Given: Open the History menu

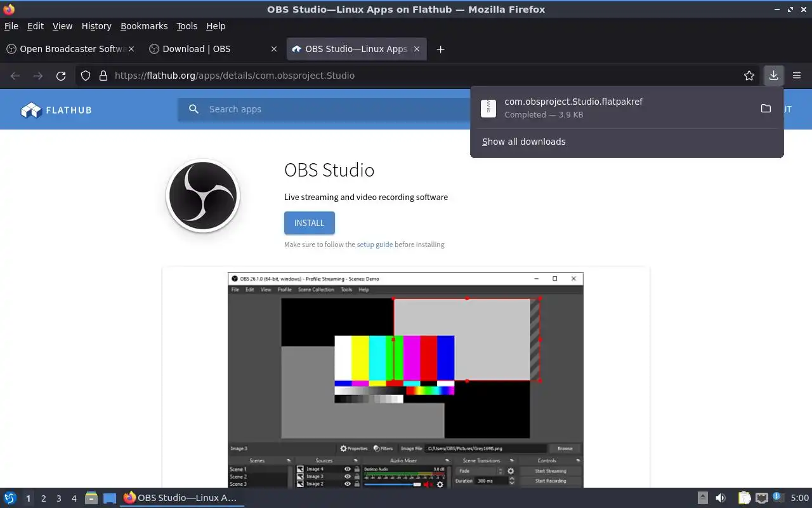Looking at the screenshot, I should point(96,26).
